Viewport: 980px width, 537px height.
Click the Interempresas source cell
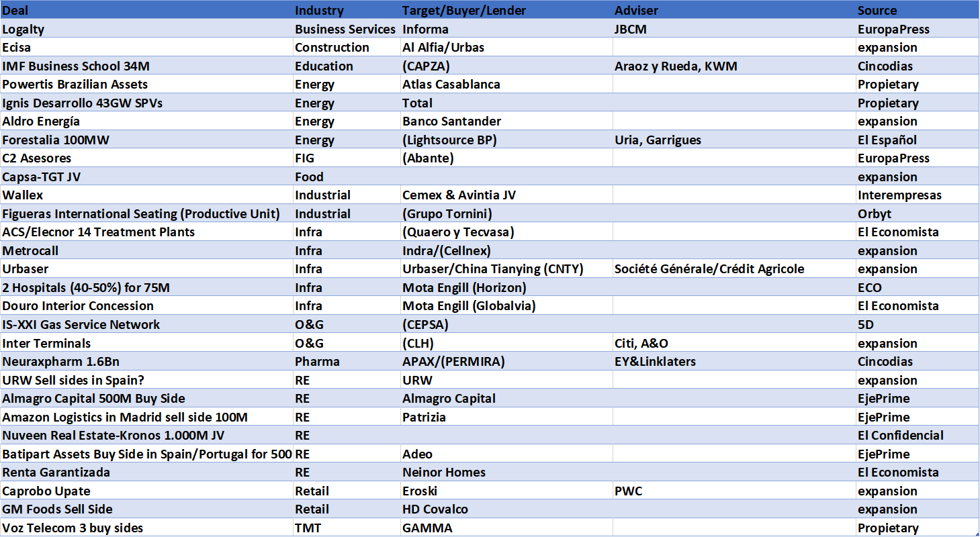click(917, 195)
